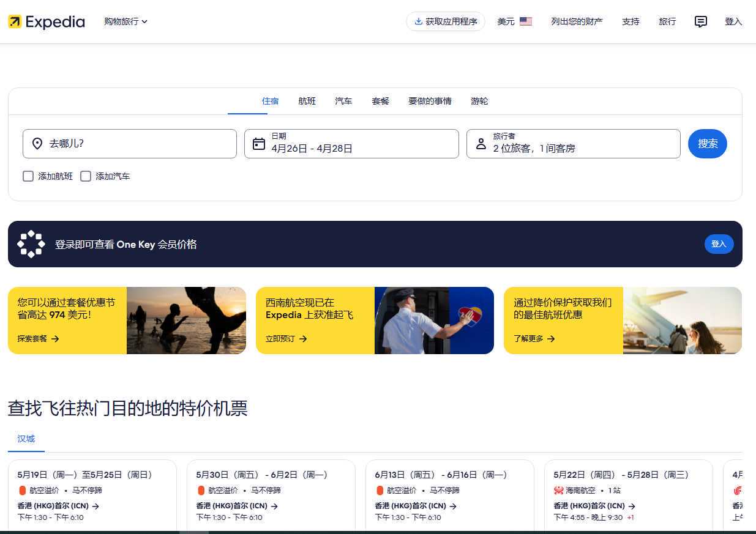This screenshot has height=534, width=756.
Task: Click 登入 button in One Key banner
Action: coord(719,244)
